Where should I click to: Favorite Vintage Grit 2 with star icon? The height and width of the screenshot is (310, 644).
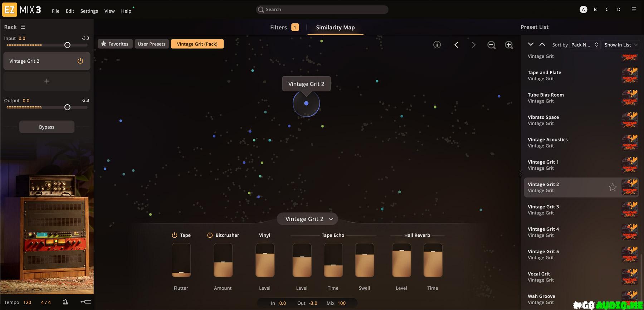click(x=613, y=187)
